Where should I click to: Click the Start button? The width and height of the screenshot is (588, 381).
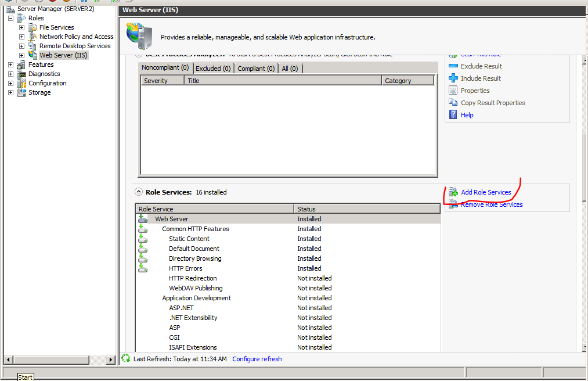tap(26, 377)
